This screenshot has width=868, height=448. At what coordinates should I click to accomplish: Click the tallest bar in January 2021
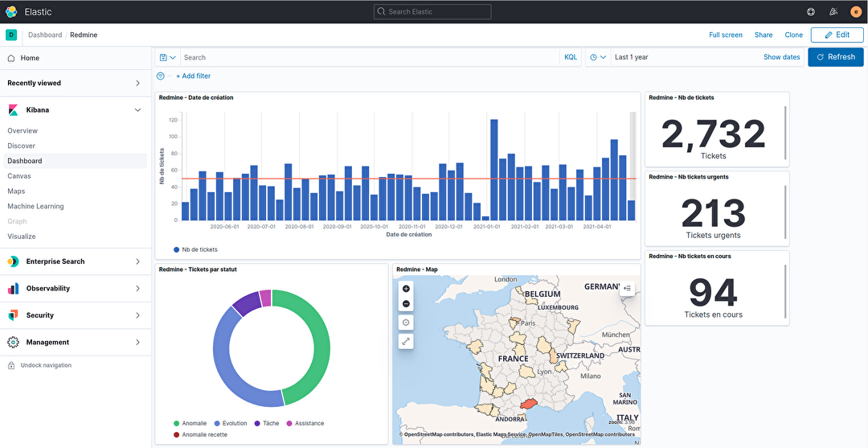coord(493,170)
